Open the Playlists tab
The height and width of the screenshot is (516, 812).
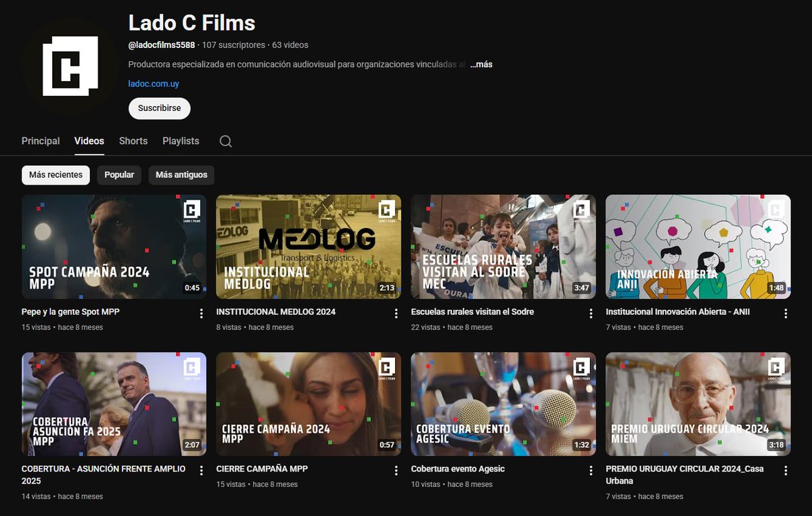point(180,141)
